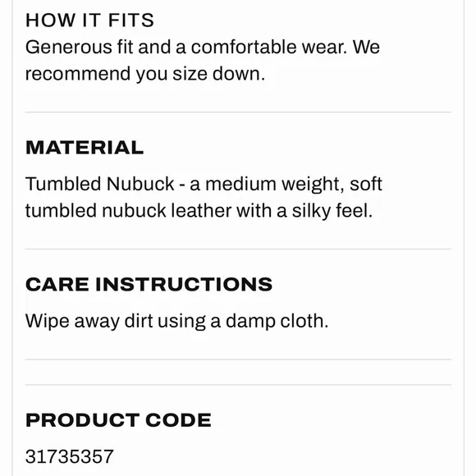The height and width of the screenshot is (476, 476).
Task: Click divider below CARE INSTRUCTIONS text
Action: pos(238,359)
